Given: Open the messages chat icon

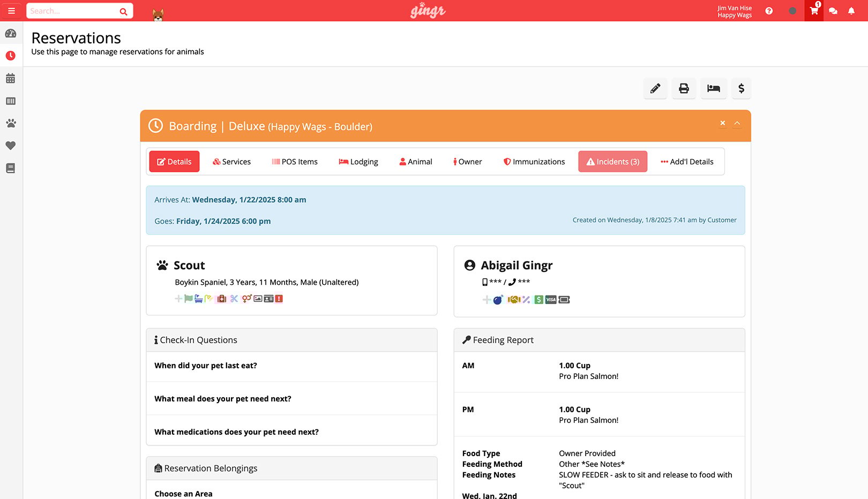Looking at the screenshot, I should (833, 11).
